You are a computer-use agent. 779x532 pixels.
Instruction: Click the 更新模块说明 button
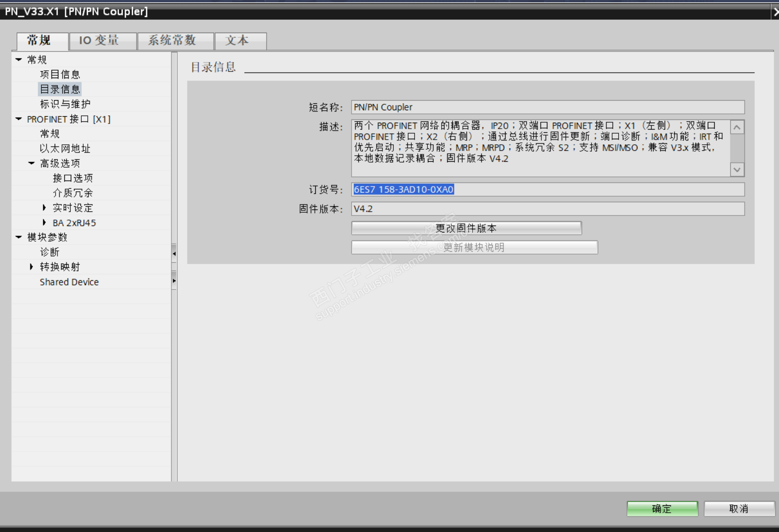coord(474,248)
